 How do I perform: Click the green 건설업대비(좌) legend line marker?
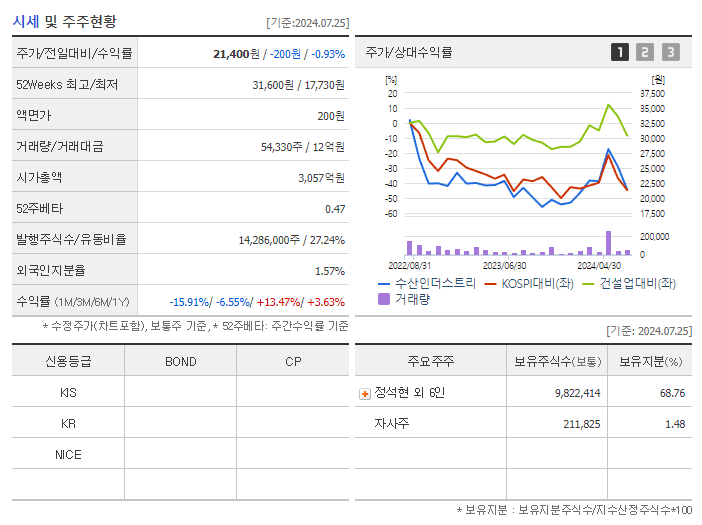pyautogui.click(x=588, y=284)
